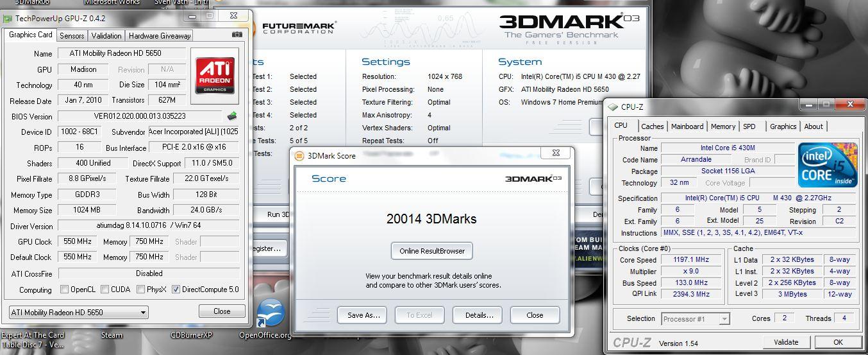Open the Memory tab in CPU-Z
868x355 pixels.
[723, 126]
